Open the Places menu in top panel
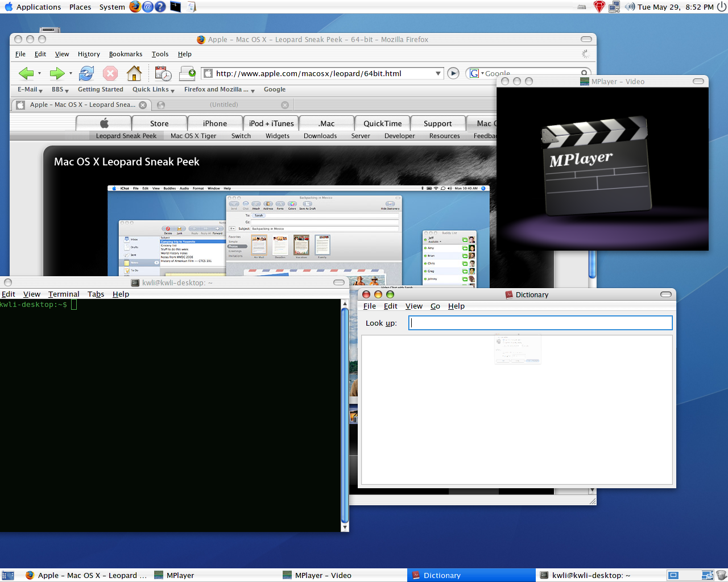728x582 pixels. click(x=80, y=7)
